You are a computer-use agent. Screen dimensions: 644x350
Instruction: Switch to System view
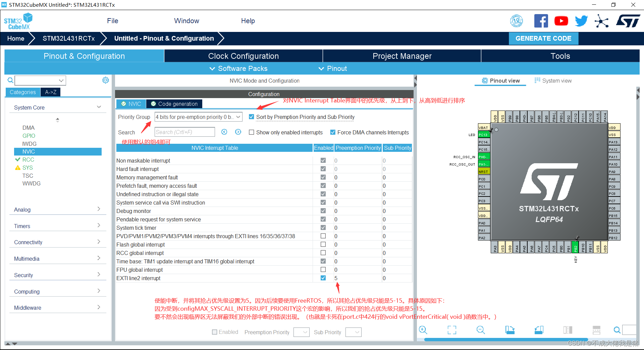[553, 81]
